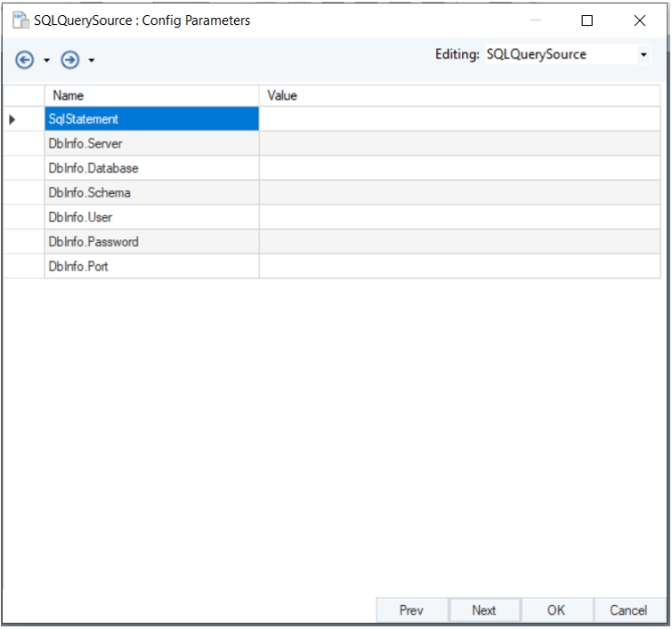Select the DbInfo.Password row name
This screenshot has height=629, width=672.
click(x=151, y=242)
